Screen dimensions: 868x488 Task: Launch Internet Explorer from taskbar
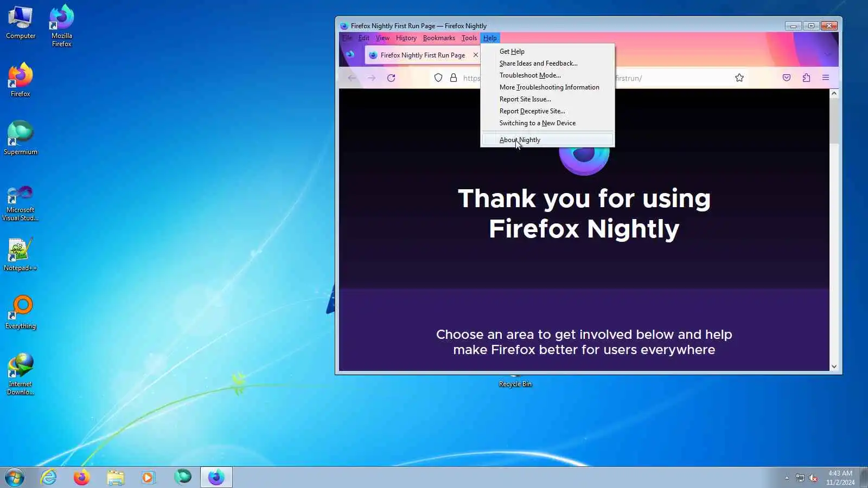coord(49,478)
